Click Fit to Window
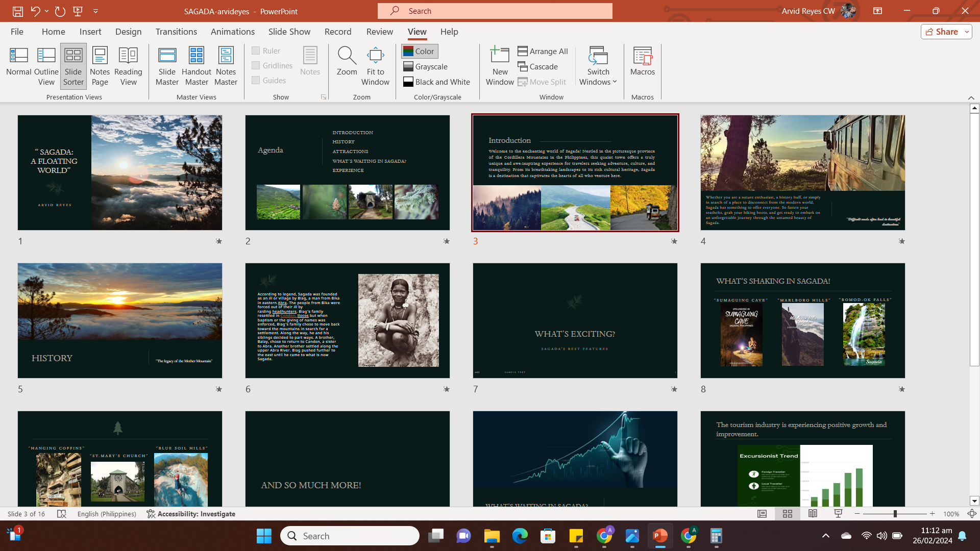The height and width of the screenshot is (551, 980). pyautogui.click(x=375, y=66)
